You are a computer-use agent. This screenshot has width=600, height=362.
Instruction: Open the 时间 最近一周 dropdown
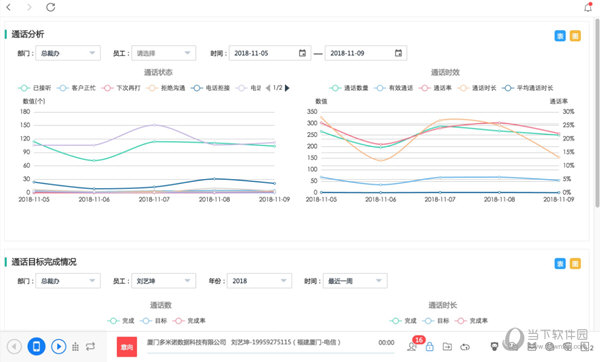click(355, 281)
